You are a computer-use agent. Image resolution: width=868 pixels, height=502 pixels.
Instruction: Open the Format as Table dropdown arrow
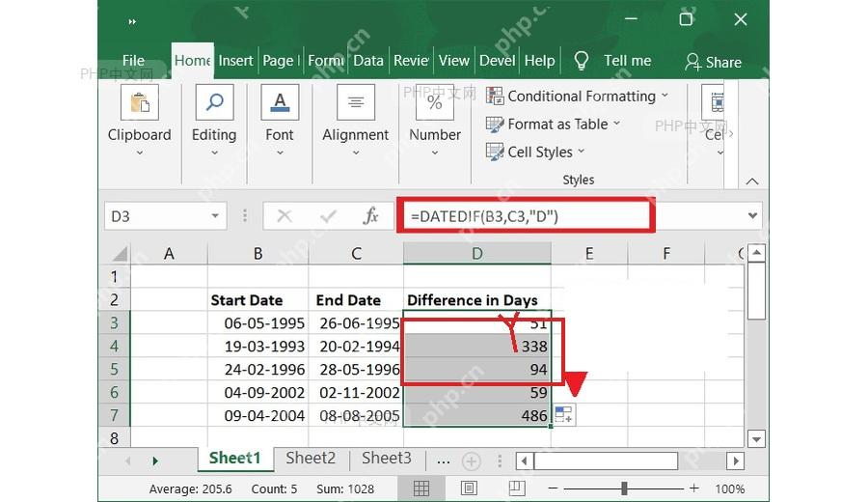616,124
